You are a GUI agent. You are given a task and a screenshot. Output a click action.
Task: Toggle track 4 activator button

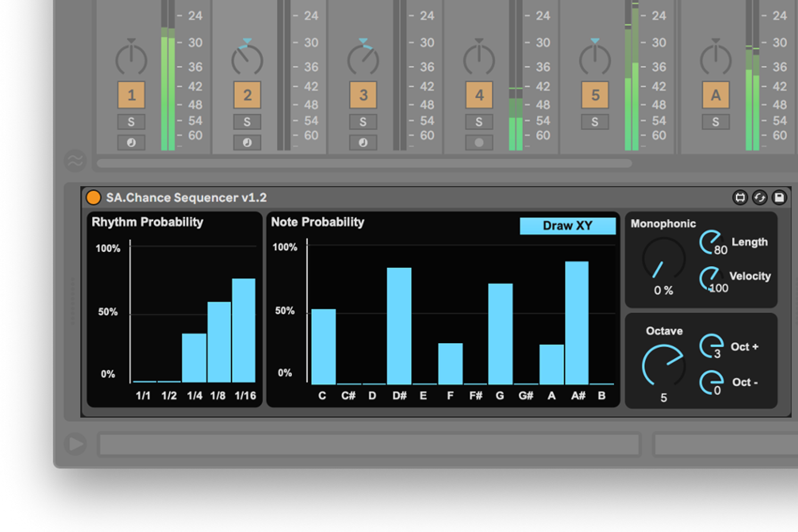(x=479, y=95)
